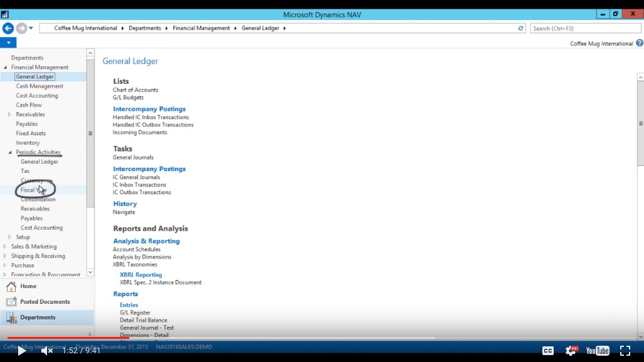Image resolution: width=644 pixels, height=362 pixels.
Task: Play the YouTube video
Action: (x=22, y=351)
